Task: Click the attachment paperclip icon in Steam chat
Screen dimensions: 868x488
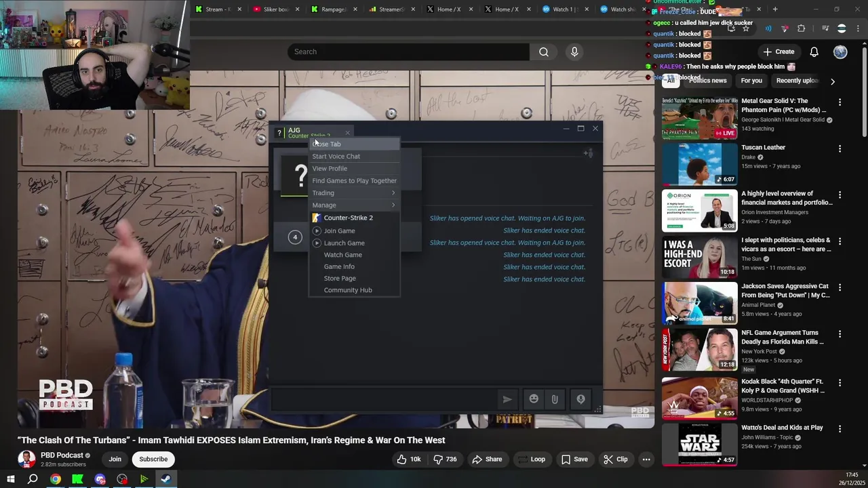Action: 555,399
